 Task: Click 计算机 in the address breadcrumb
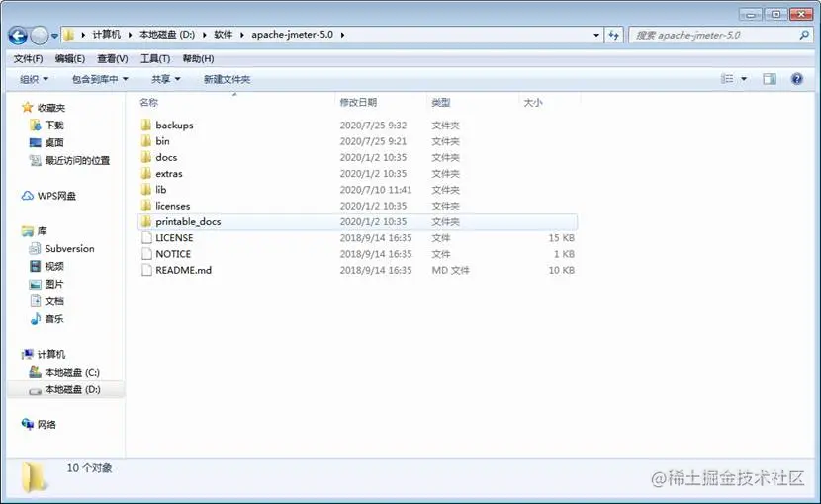pyautogui.click(x=106, y=35)
